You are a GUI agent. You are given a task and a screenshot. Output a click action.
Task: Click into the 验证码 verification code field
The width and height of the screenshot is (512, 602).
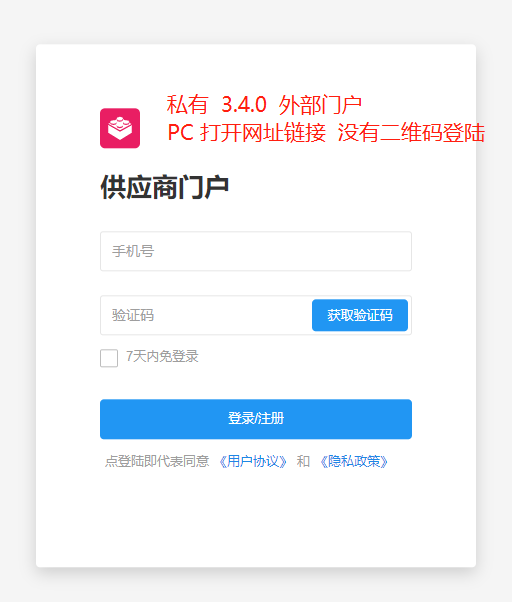tap(206, 315)
